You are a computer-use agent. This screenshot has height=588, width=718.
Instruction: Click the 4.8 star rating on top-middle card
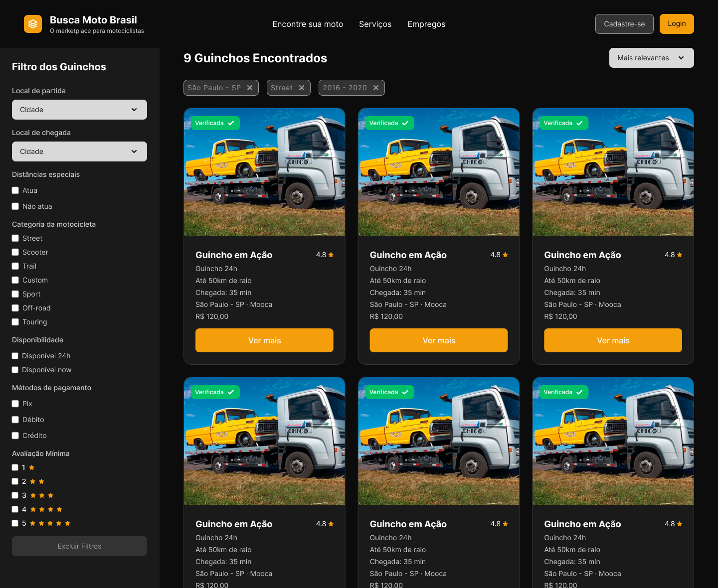pyautogui.click(x=499, y=255)
